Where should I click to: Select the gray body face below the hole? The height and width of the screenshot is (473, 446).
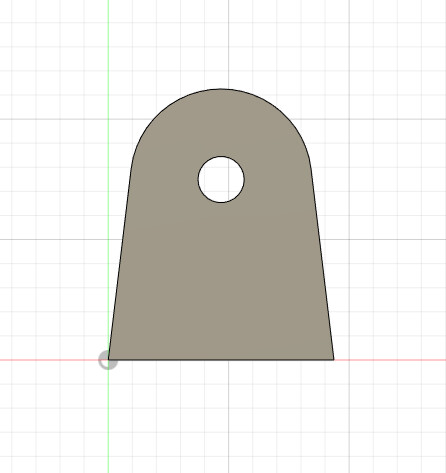tap(221, 283)
